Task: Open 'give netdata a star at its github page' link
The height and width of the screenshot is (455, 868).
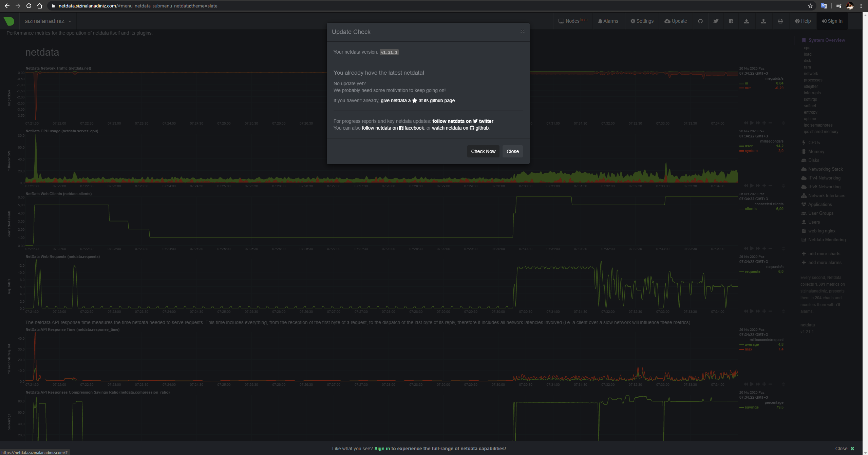Action: pyautogui.click(x=418, y=100)
